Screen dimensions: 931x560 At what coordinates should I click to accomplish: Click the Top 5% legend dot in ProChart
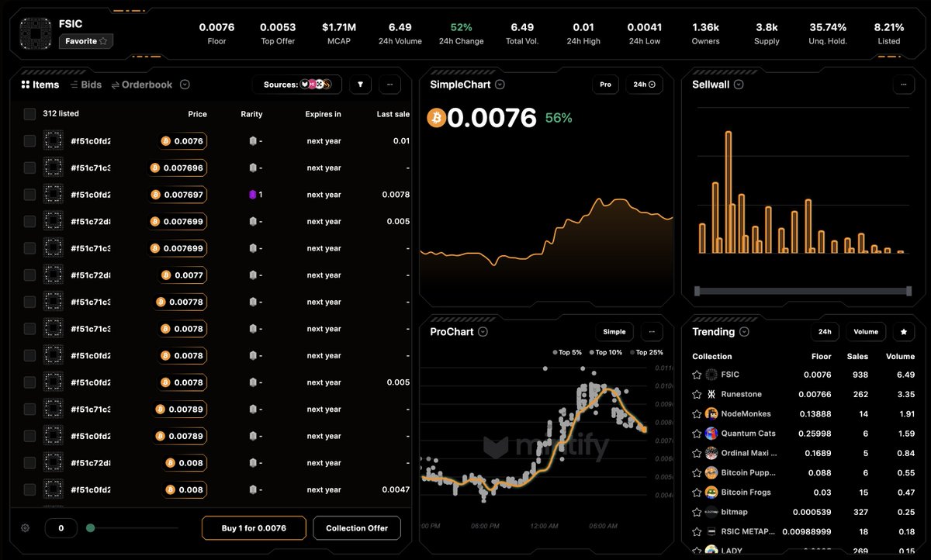point(555,352)
